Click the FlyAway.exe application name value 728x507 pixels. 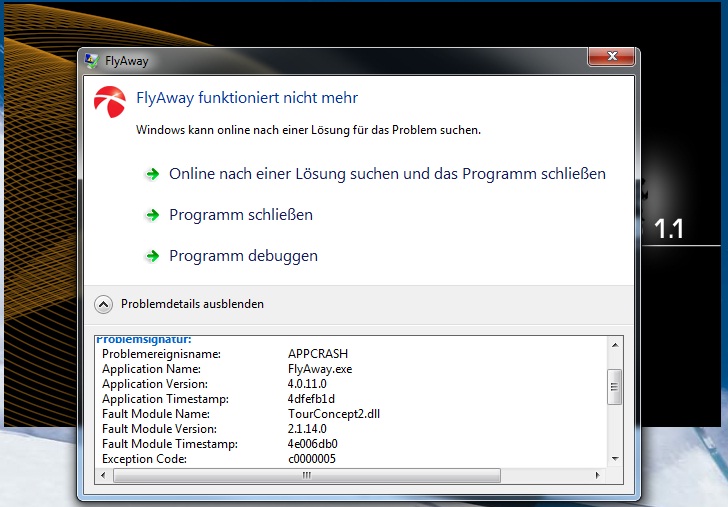320,369
